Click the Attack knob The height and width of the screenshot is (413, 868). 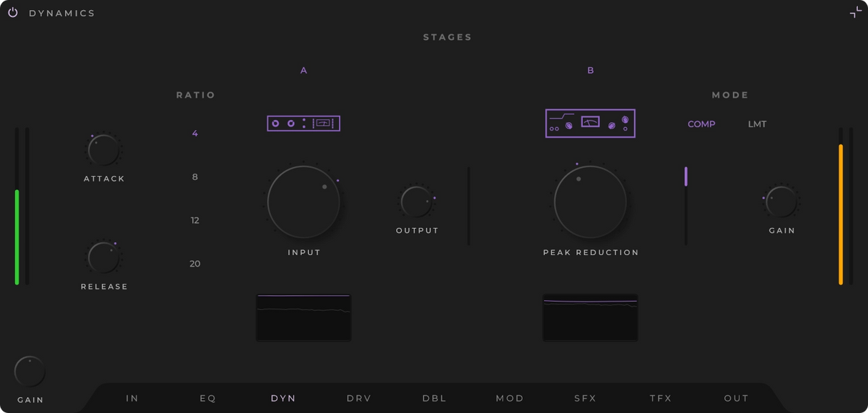pos(104,150)
